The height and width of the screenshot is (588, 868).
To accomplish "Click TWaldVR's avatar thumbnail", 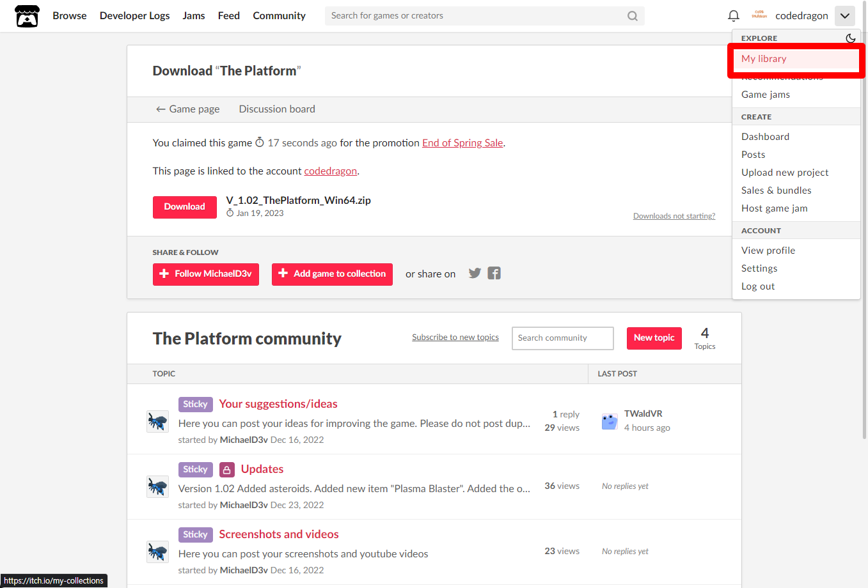I will coord(610,421).
